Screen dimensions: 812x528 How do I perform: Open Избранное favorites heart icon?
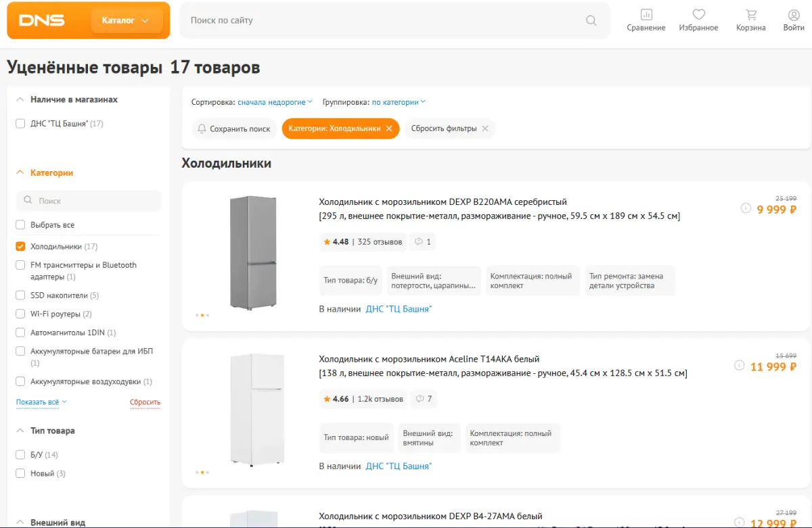(699, 20)
